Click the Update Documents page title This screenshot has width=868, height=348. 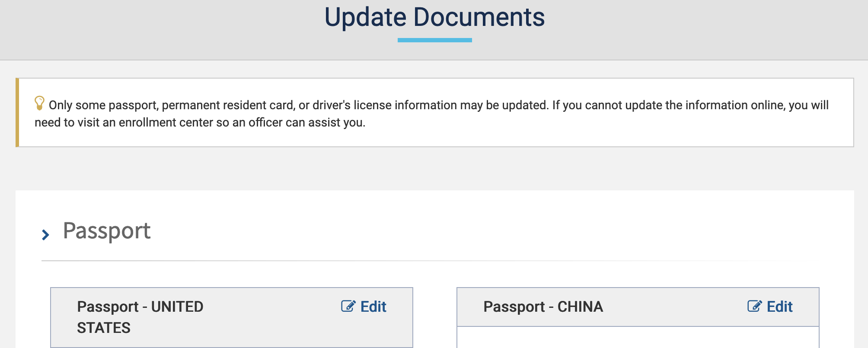[434, 17]
